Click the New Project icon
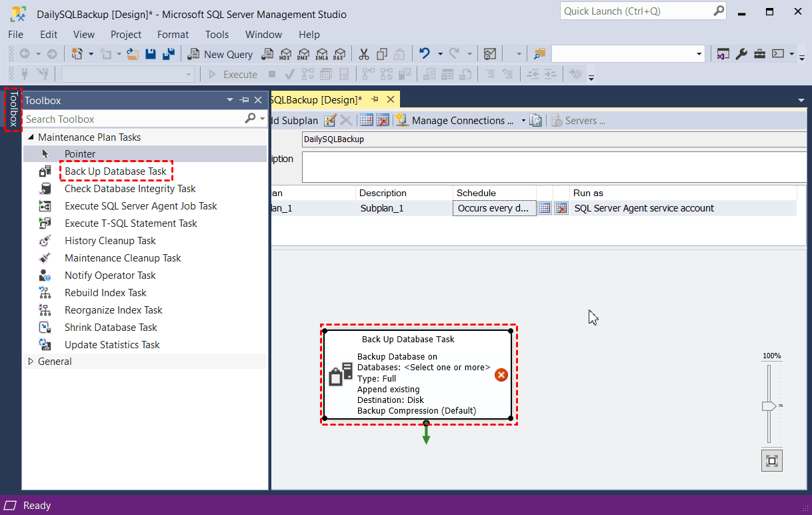812x515 pixels. point(77,54)
